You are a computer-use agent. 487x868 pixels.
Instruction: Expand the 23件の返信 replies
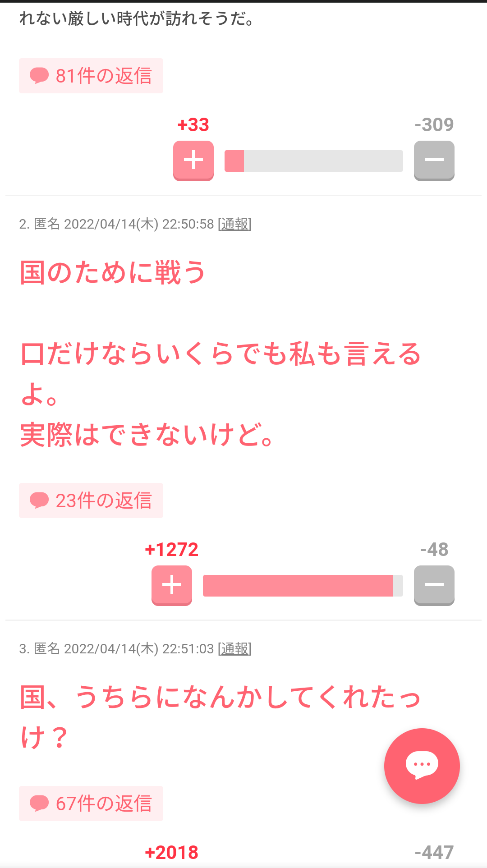pyautogui.click(x=91, y=501)
